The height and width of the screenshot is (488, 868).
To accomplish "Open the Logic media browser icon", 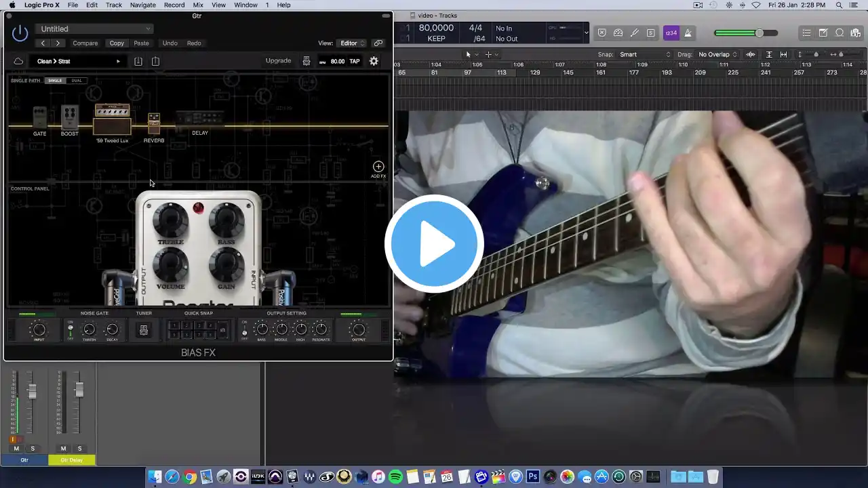I will point(856,33).
